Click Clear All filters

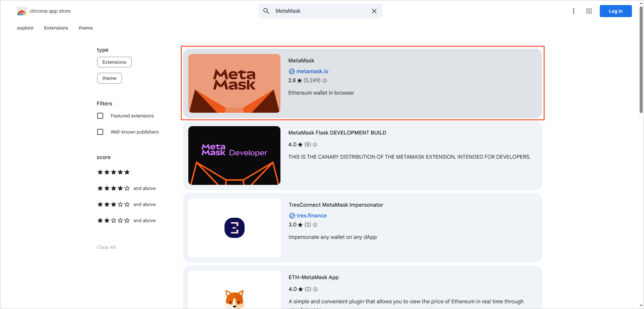pyautogui.click(x=106, y=247)
